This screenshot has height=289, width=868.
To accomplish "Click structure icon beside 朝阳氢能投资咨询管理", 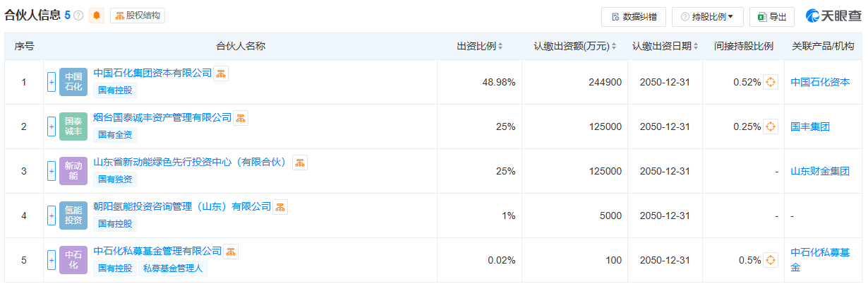I will tap(281, 207).
